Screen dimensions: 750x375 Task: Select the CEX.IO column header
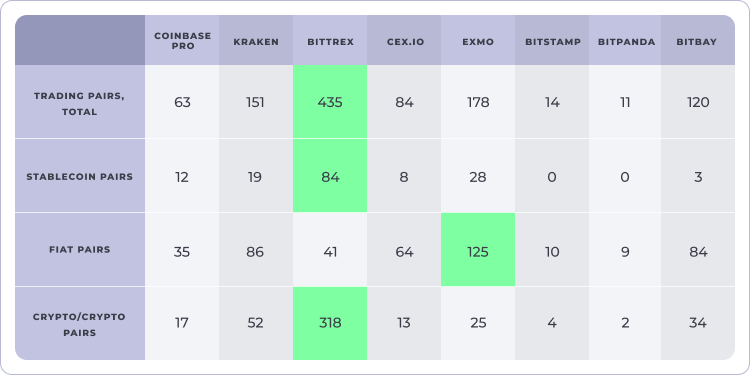[404, 40]
